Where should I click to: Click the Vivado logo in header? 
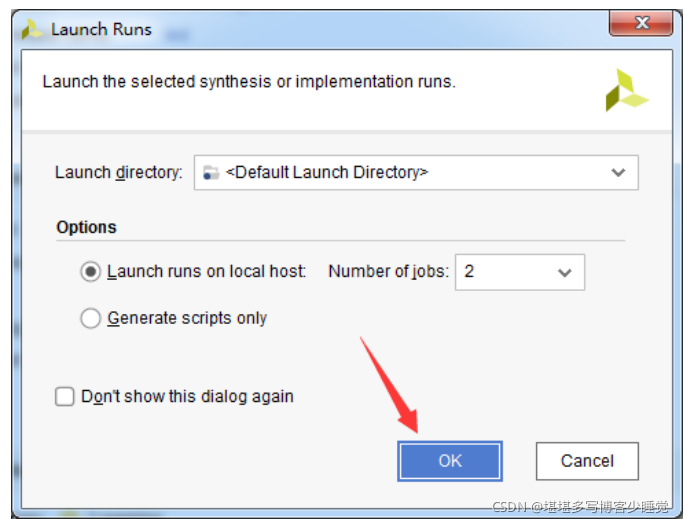pos(626,90)
